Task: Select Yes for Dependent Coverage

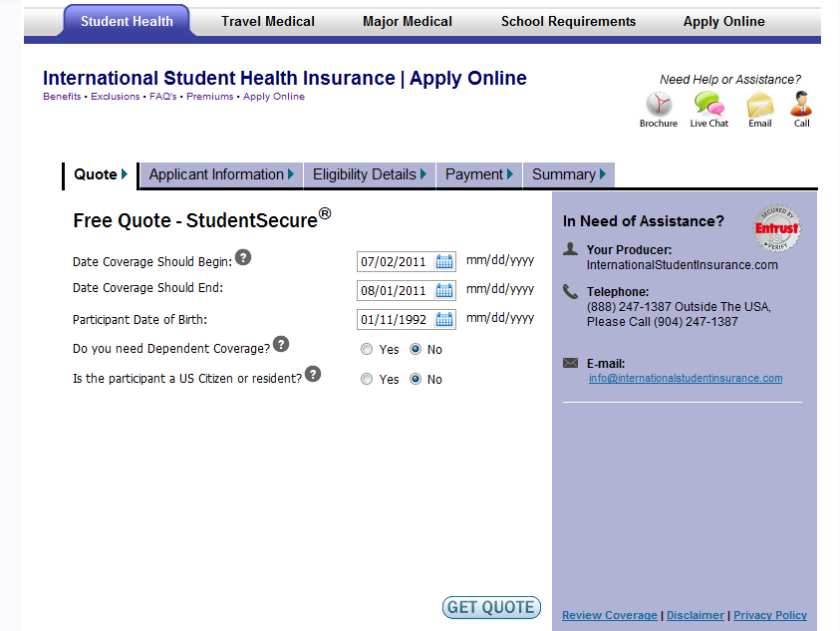Action: click(367, 350)
